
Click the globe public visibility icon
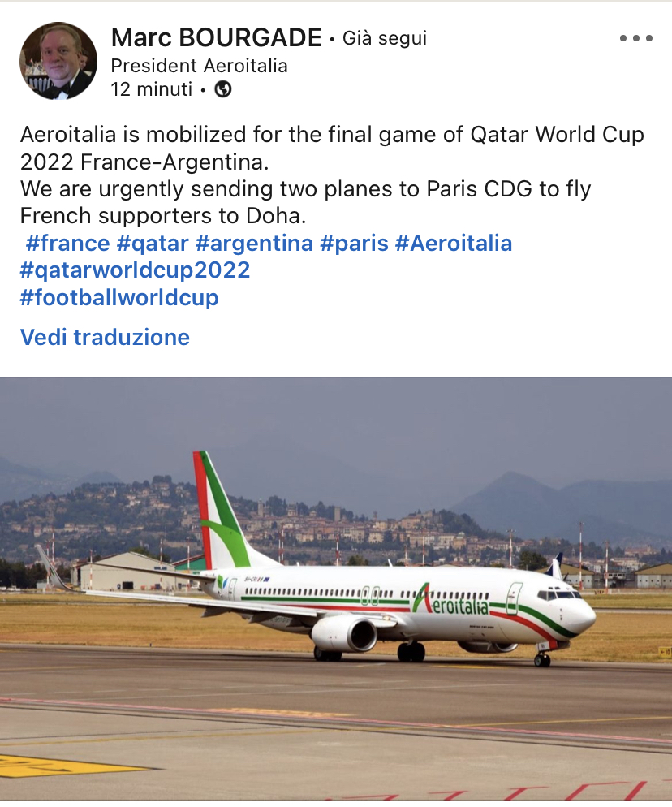(223, 89)
